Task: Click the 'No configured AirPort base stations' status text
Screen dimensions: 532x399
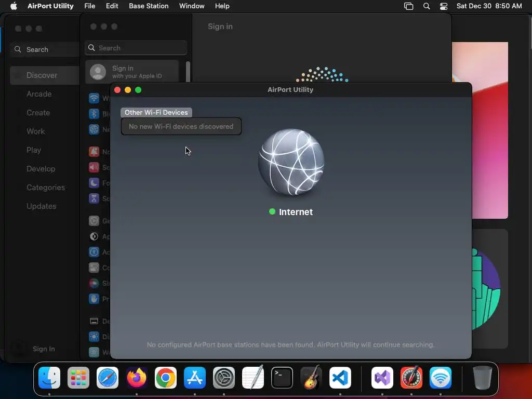Action: (290, 345)
